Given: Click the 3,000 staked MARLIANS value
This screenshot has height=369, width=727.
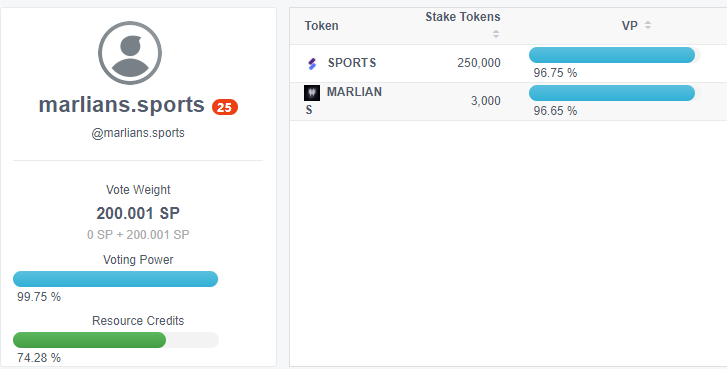Looking at the screenshot, I should (486, 101).
